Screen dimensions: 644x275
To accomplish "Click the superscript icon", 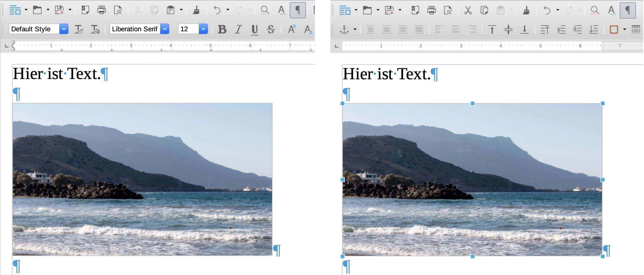I will coord(292,29).
